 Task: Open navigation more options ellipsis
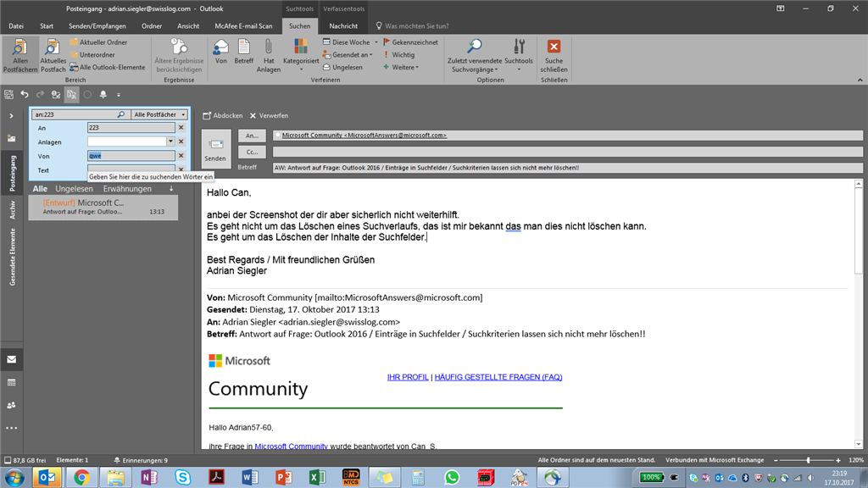[x=11, y=428]
